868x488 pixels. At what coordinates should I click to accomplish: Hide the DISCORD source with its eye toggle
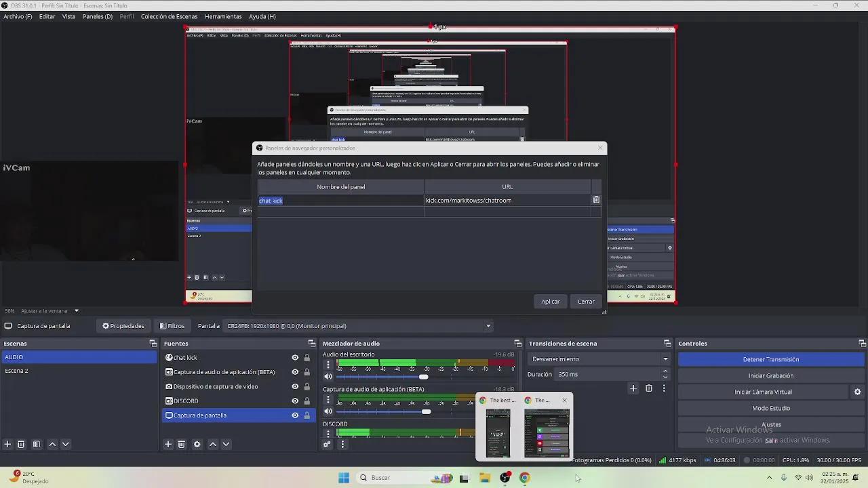(x=294, y=401)
